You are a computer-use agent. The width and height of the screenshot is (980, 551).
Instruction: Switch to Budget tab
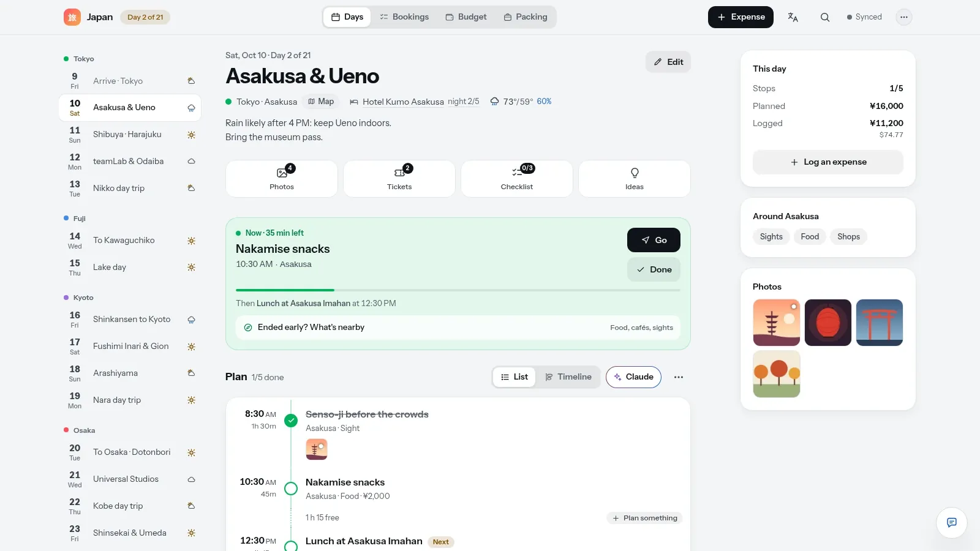[466, 17]
